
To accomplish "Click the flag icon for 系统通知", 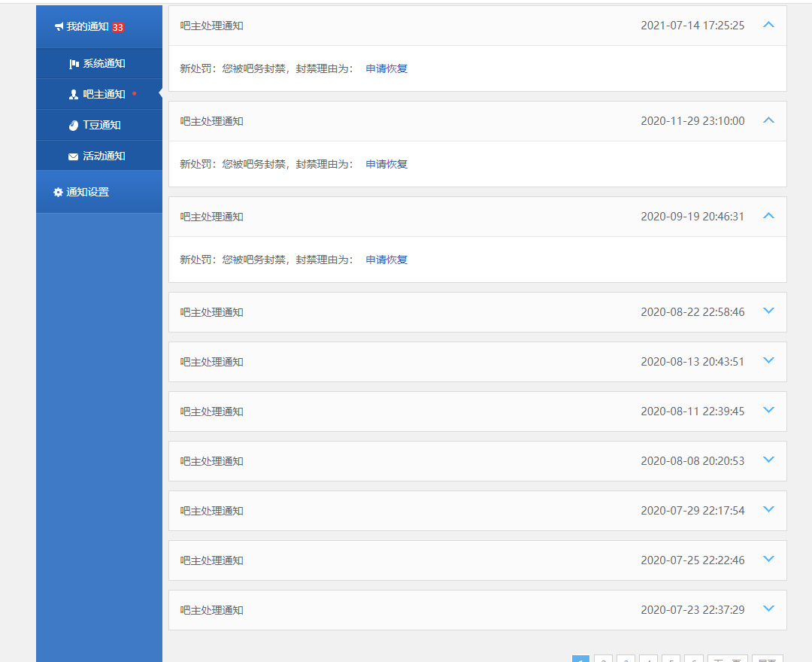I will click(x=74, y=64).
